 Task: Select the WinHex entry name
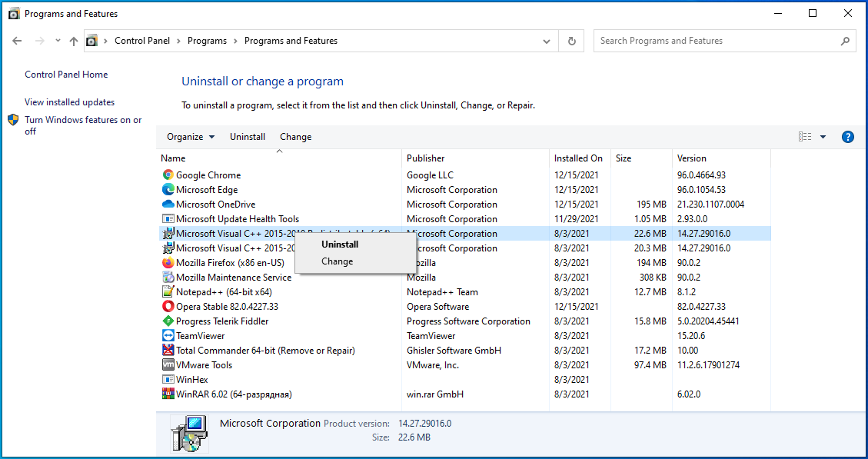tap(192, 380)
